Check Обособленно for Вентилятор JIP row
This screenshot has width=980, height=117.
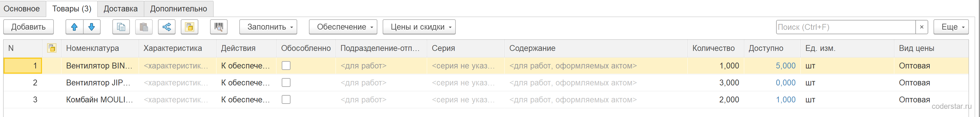(x=286, y=83)
